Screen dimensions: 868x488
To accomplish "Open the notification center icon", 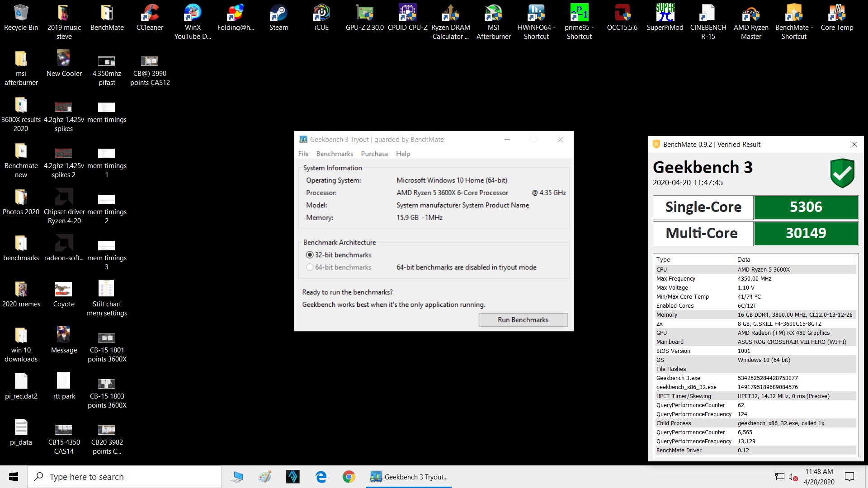I will click(x=849, y=477).
